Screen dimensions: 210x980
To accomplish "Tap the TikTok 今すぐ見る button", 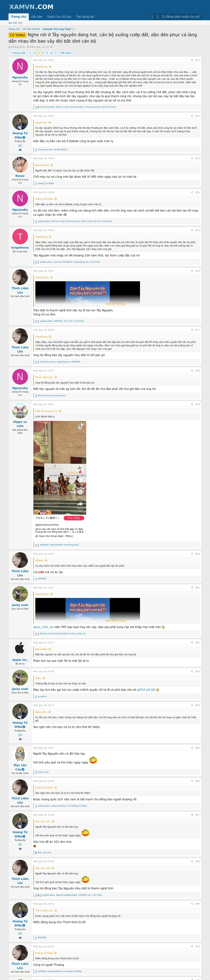I will point(74,518).
